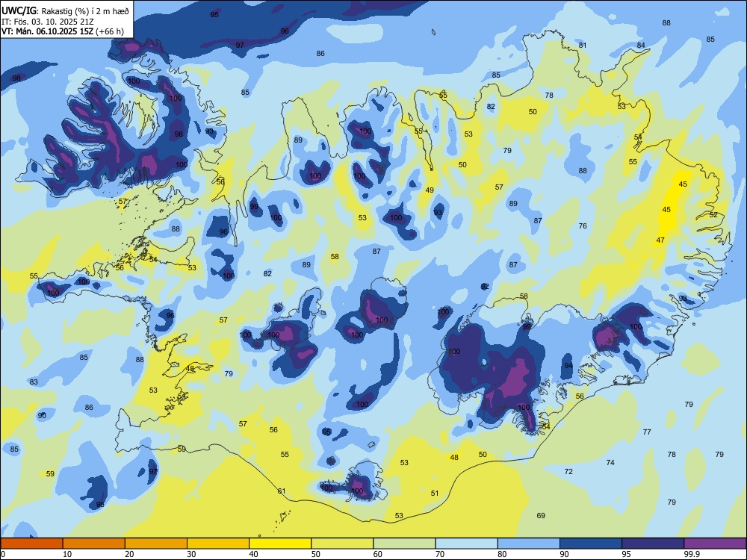The width and height of the screenshot is (747, 560).
Task: Click the '90' humidity value on the map
Action: (x=42, y=416)
